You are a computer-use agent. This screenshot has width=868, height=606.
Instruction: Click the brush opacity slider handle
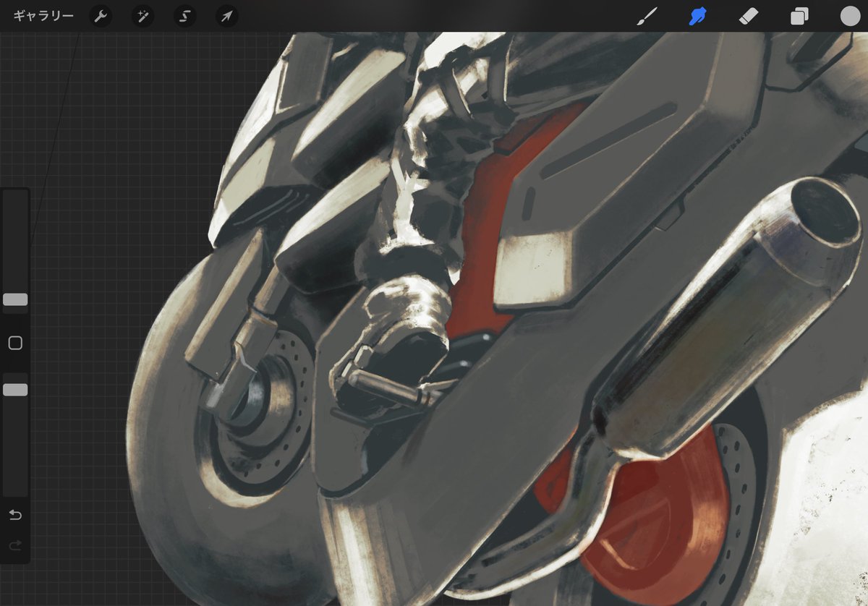(x=15, y=390)
